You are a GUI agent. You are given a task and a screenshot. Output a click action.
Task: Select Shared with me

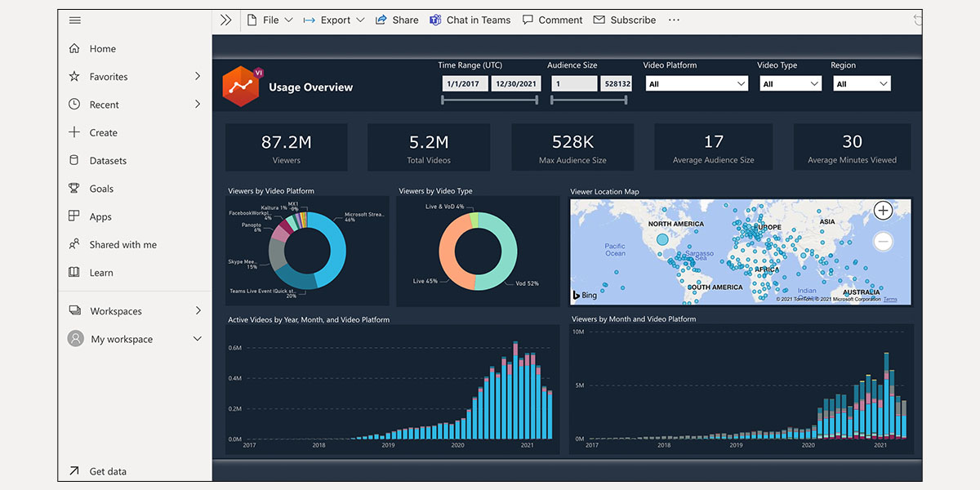pos(121,243)
